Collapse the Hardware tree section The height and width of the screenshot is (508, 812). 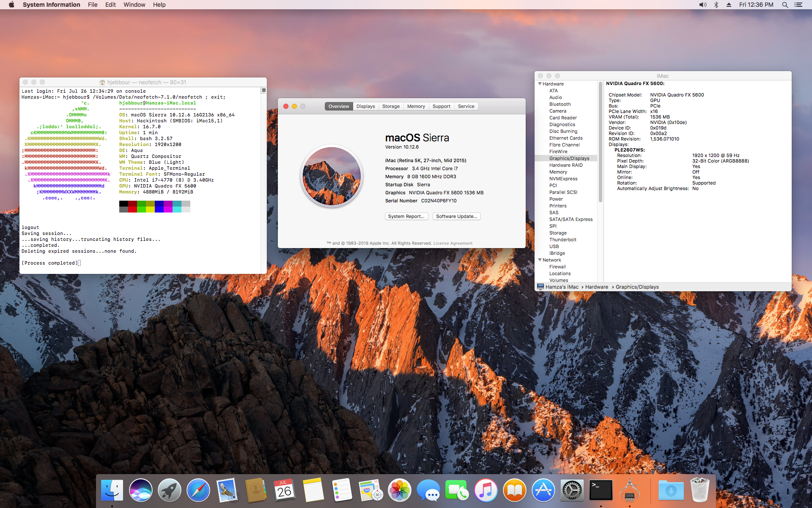[540, 84]
